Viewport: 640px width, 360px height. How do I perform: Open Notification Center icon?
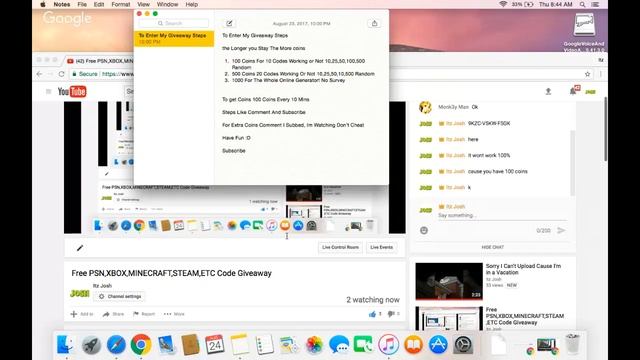pyautogui.click(x=596, y=4)
